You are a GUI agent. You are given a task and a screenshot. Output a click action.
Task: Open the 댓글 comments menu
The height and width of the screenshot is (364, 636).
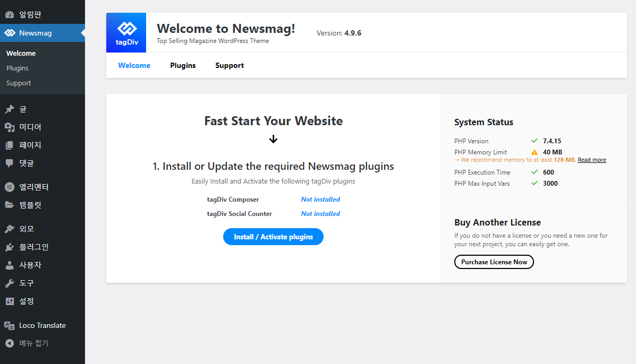pyautogui.click(x=43, y=163)
